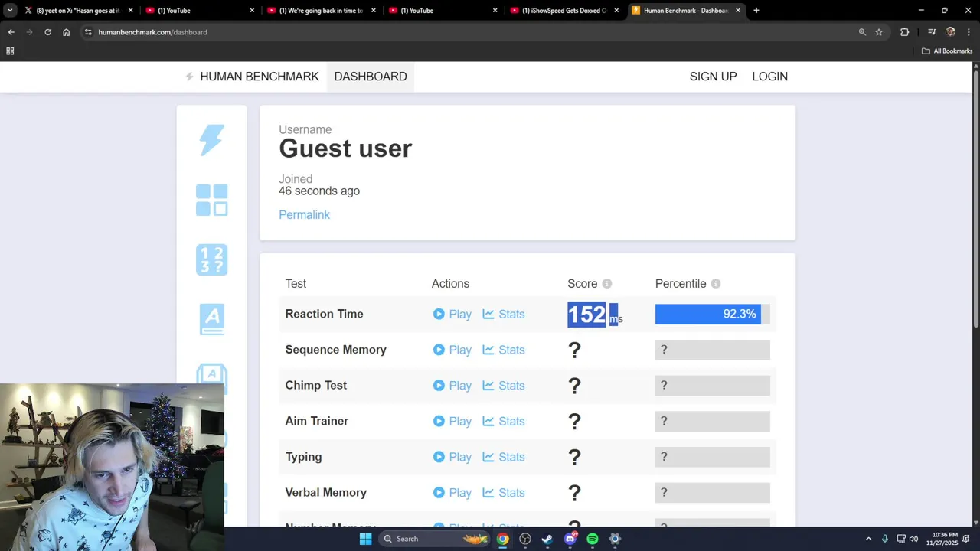Play the Chimp Test
Screen dimensions: 980x551
point(452,386)
